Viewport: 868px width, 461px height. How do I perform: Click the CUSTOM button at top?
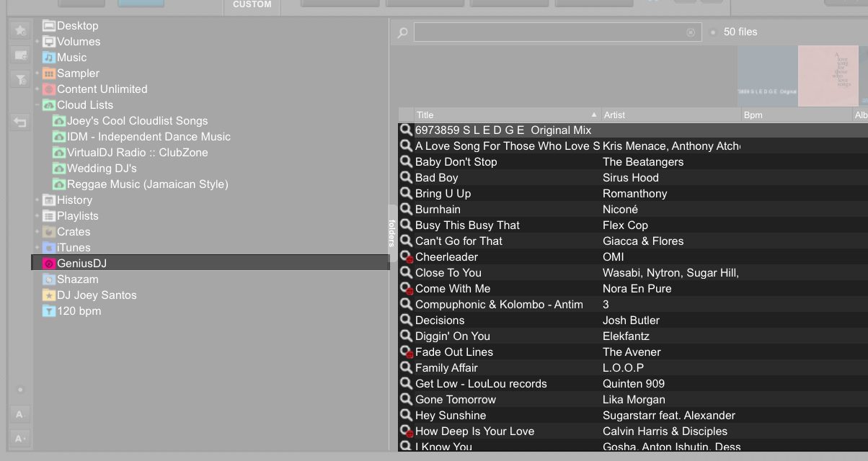point(252,6)
